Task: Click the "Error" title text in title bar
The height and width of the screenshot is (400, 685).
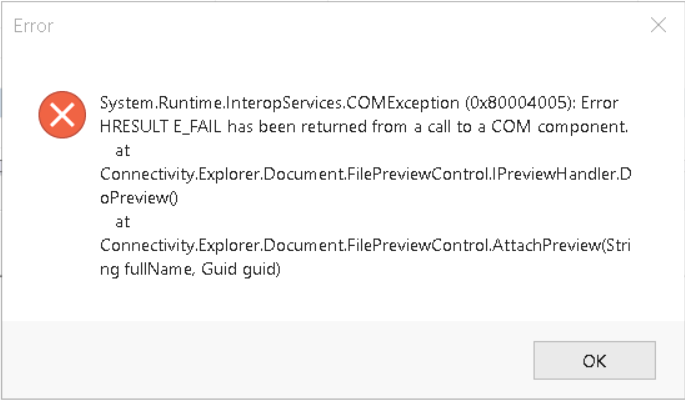Action: pos(33,26)
